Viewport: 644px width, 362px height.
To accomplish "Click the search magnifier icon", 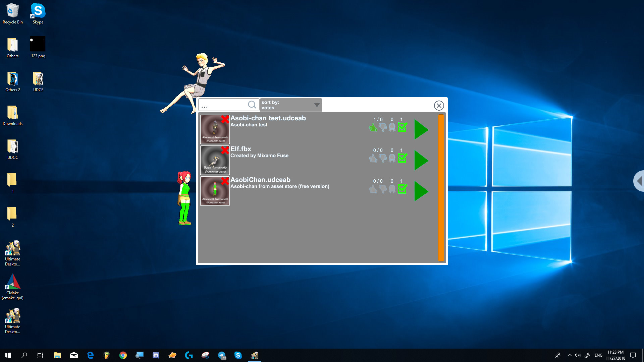I will [x=252, y=105].
